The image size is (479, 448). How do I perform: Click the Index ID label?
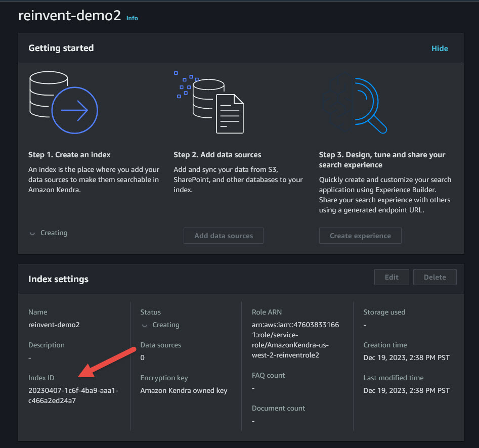pyautogui.click(x=41, y=378)
